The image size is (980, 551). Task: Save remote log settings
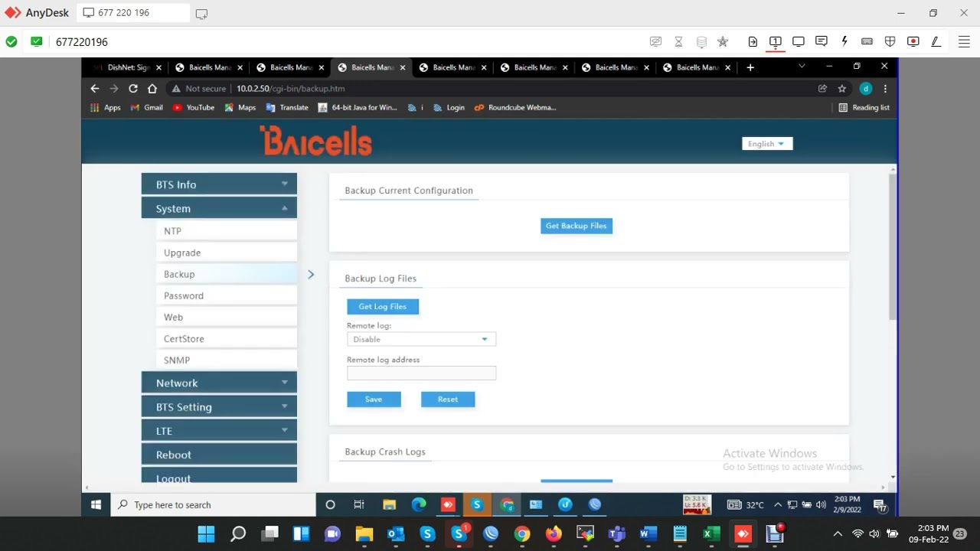click(x=374, y=399)
